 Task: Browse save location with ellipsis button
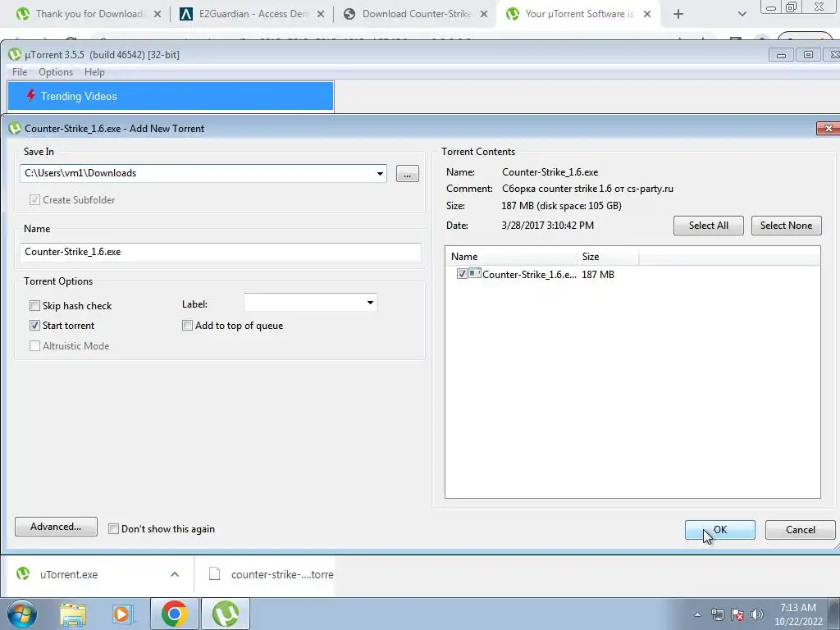pyautogui.click(x=407, y=174)
